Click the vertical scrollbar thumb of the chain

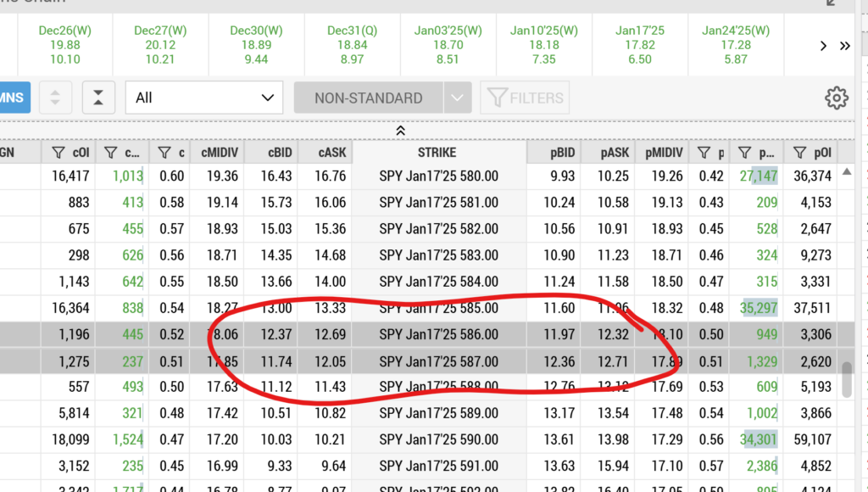847,379
